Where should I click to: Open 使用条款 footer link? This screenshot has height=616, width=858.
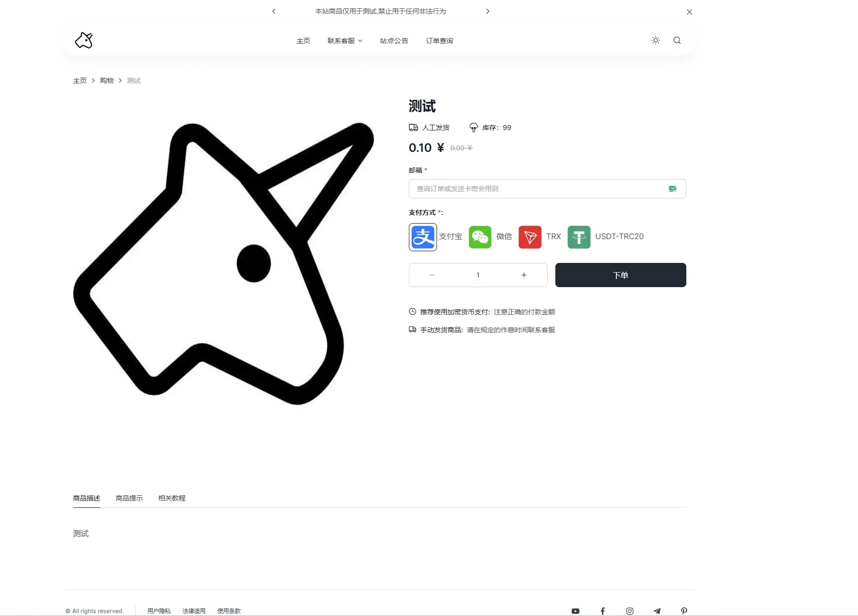(229, 611)
